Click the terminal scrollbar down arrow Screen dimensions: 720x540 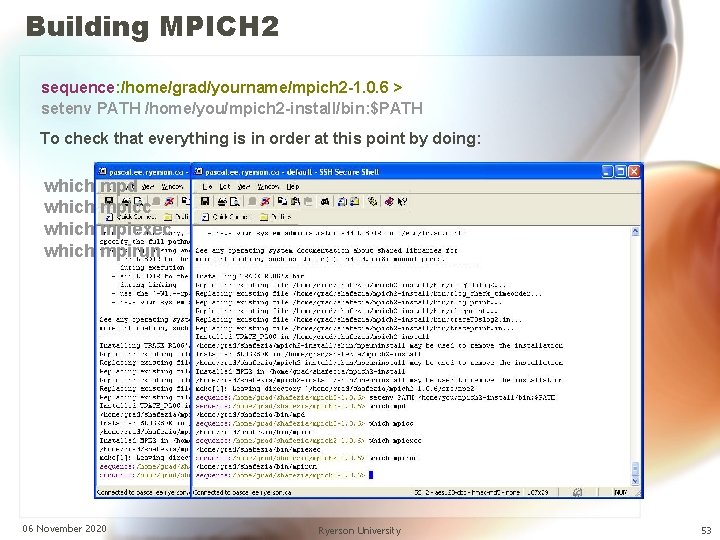[x=635, y=481]
